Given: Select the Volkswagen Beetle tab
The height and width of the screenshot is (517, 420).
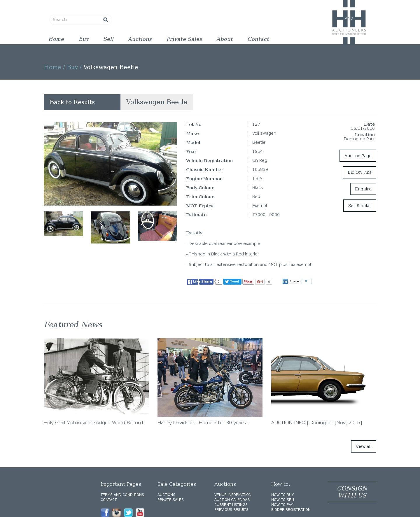Looking at the screenshot, I should pyautogui.click(x=157, y=102).
